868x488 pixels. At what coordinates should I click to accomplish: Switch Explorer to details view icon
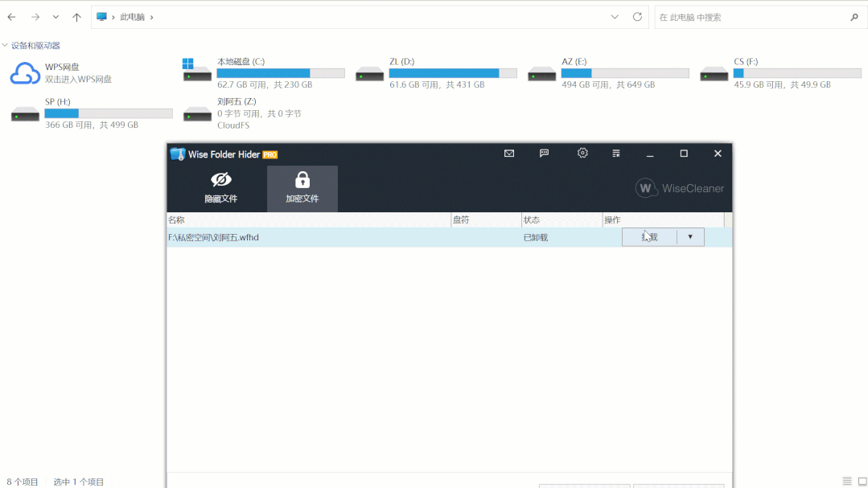pos(847,482)
